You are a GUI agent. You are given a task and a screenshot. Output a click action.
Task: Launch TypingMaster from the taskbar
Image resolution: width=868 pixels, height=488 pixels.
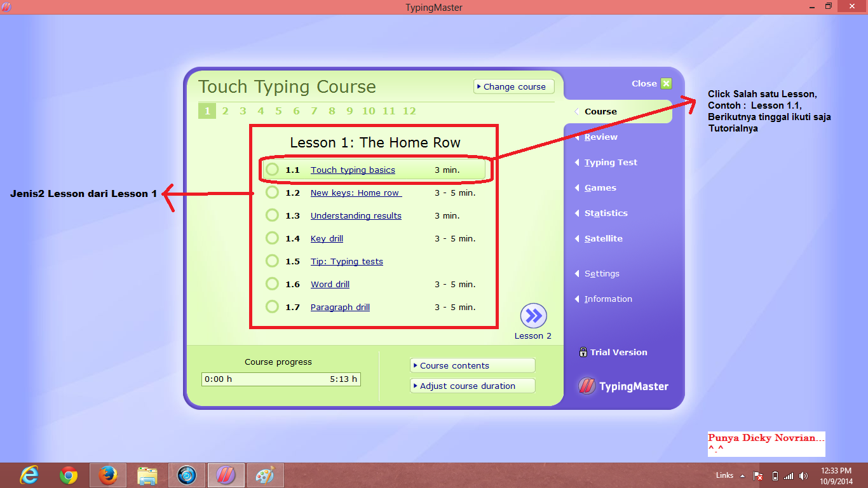[x=226, y=475]
